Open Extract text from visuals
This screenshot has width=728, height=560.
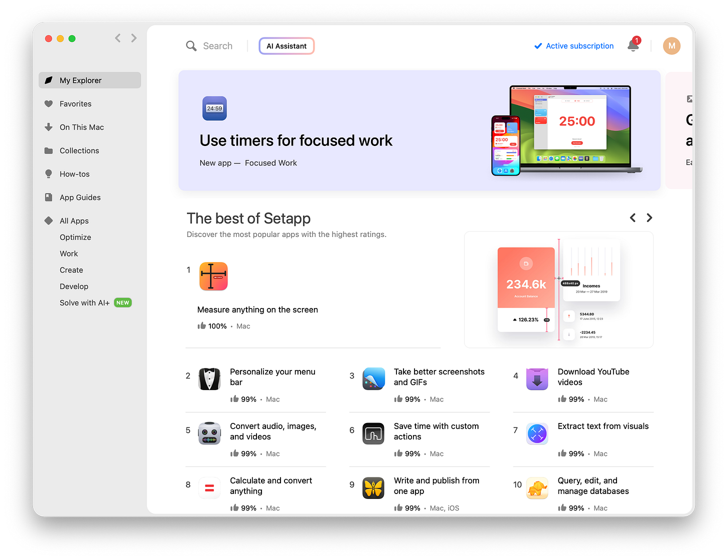click(x=603, y=426)
